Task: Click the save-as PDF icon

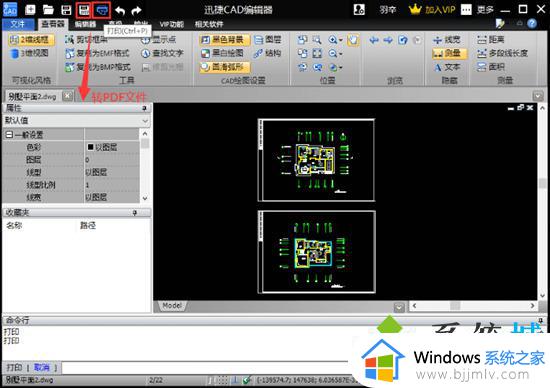Action: coord(83,10)
